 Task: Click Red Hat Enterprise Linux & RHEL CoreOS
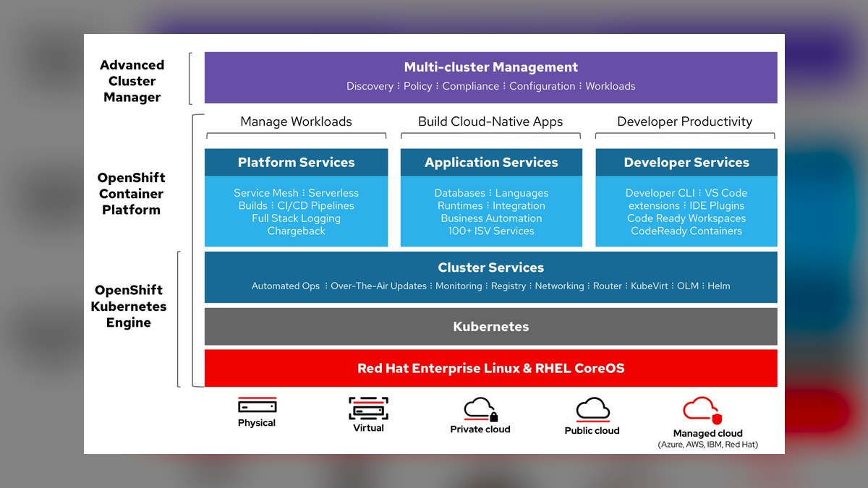(491, 369)
